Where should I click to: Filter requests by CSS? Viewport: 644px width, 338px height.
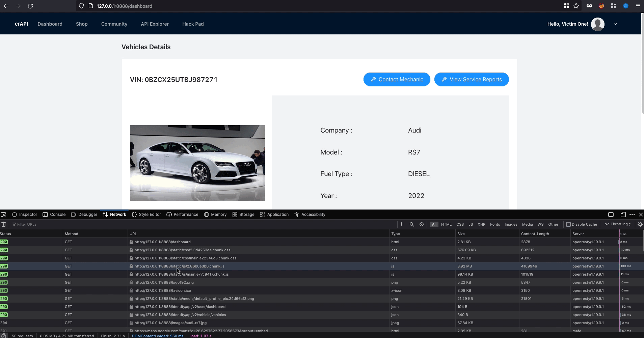[x=460, y=224]
